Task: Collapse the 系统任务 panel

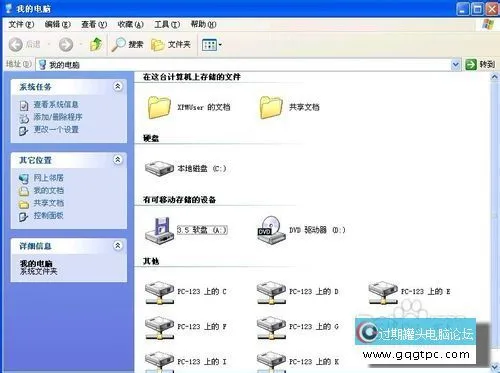Action: [118, 87]
